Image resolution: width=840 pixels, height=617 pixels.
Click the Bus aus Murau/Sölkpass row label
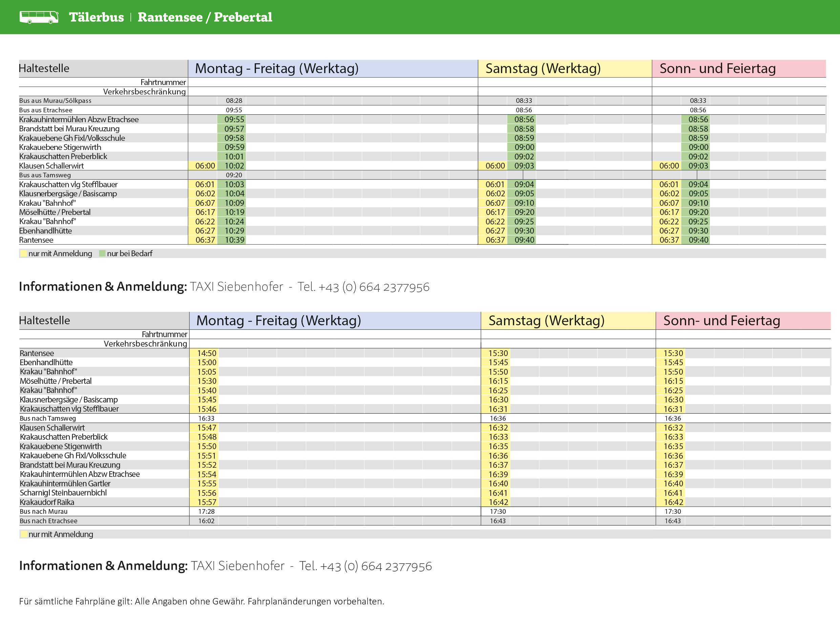55,101
